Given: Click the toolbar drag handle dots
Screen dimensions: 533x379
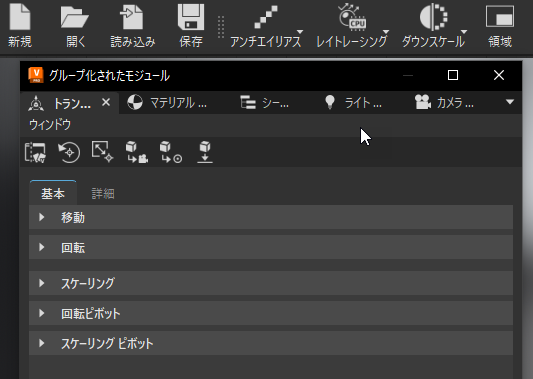Looking at the screenshot, I should (221, 27).
